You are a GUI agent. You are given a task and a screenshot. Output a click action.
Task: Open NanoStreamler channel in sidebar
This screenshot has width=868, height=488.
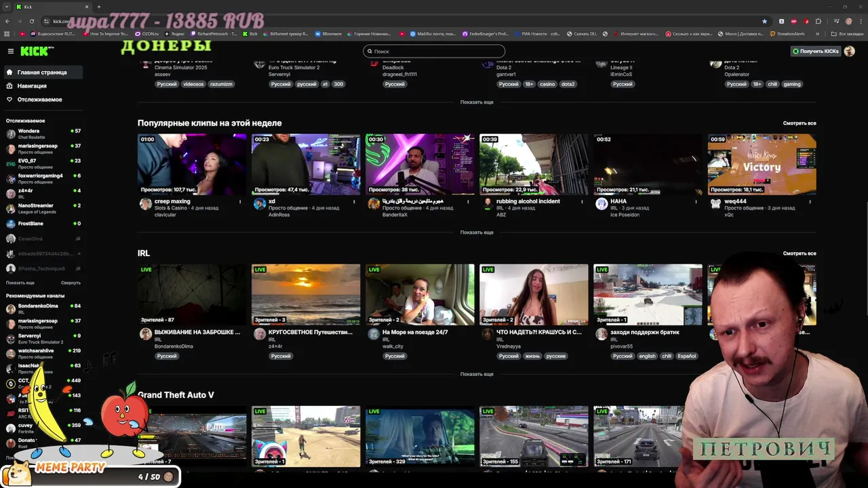pos(43,208)
